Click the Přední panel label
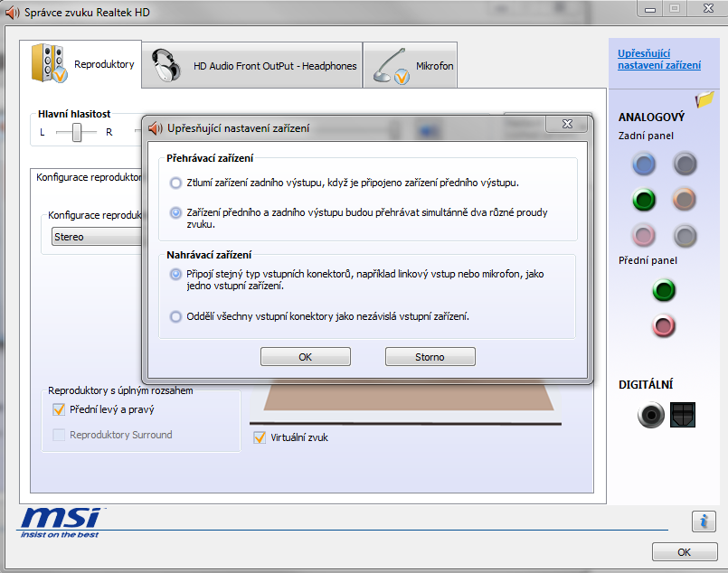This screenshot has height=573, width=728. coord(648,261)
